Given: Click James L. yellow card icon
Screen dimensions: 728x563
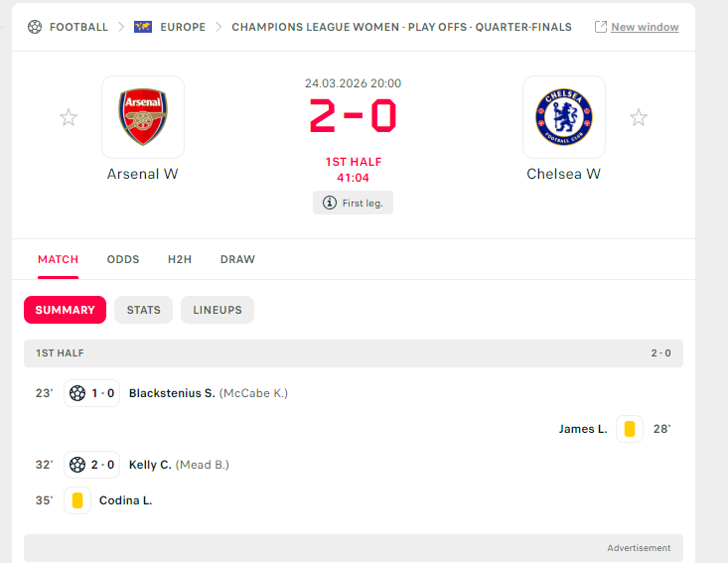Looking at the screenshot, I should tap(629, 429).
